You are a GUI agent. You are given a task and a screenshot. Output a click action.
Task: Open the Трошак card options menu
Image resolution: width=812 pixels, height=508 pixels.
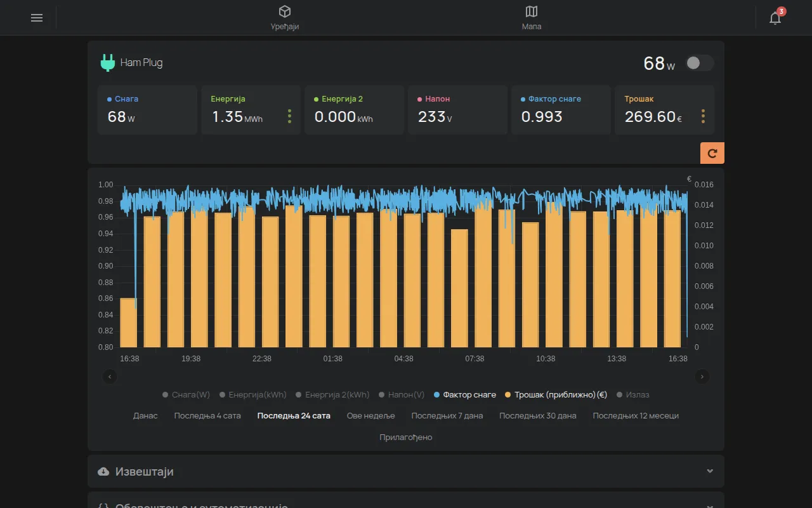click(x=703, y=116)
